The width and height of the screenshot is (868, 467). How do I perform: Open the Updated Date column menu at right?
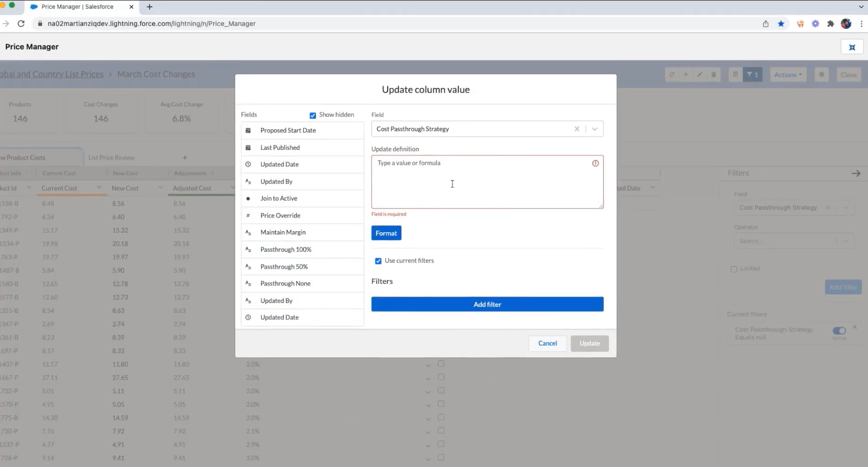click(653, 188)
